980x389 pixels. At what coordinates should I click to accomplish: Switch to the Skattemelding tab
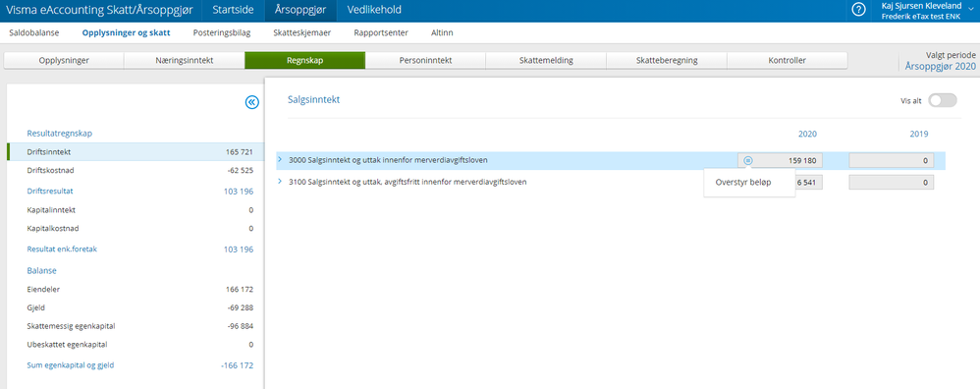[x=546, y=61]
